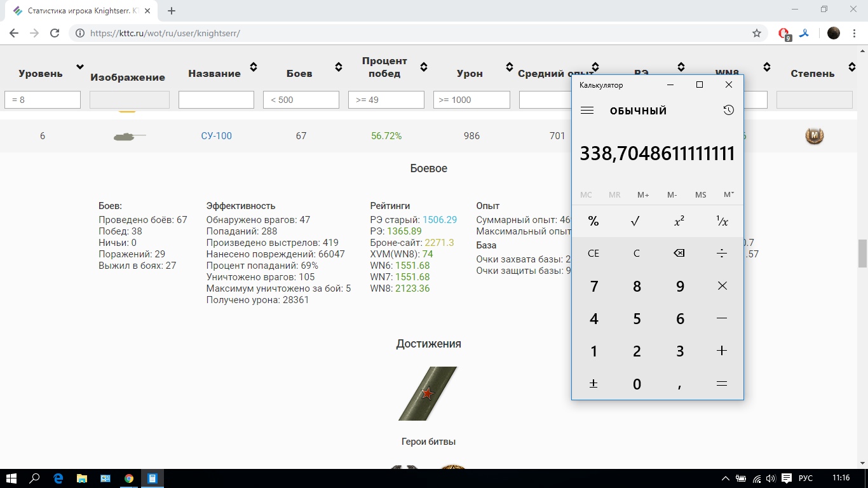
Task: Sort table by РЭ column arrows
Action: [x=681, y=67]
